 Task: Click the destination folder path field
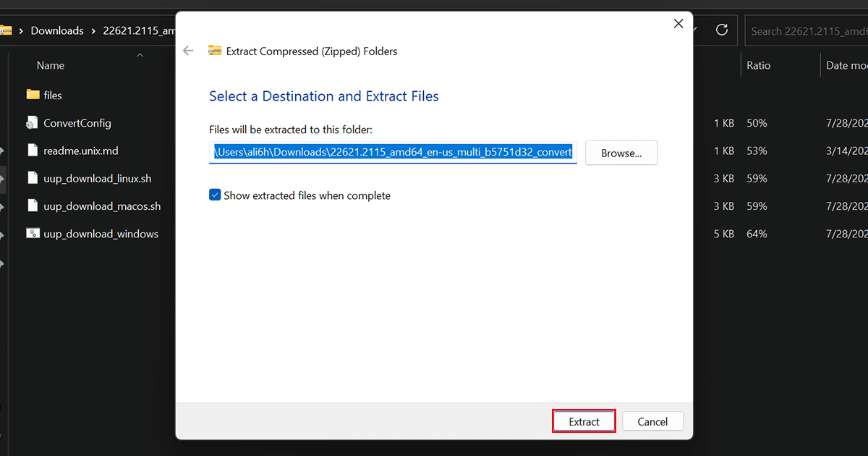click(393, 152)
